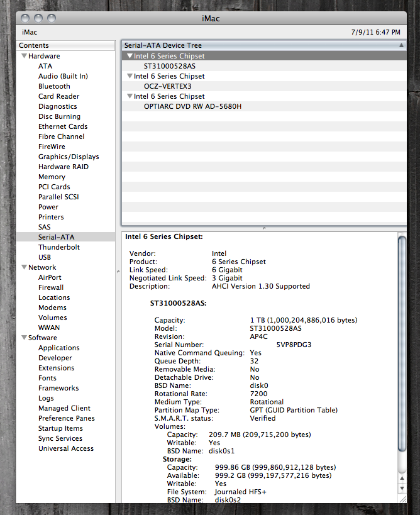
Task: Select Developer under Software
Action: click(55, 358)
